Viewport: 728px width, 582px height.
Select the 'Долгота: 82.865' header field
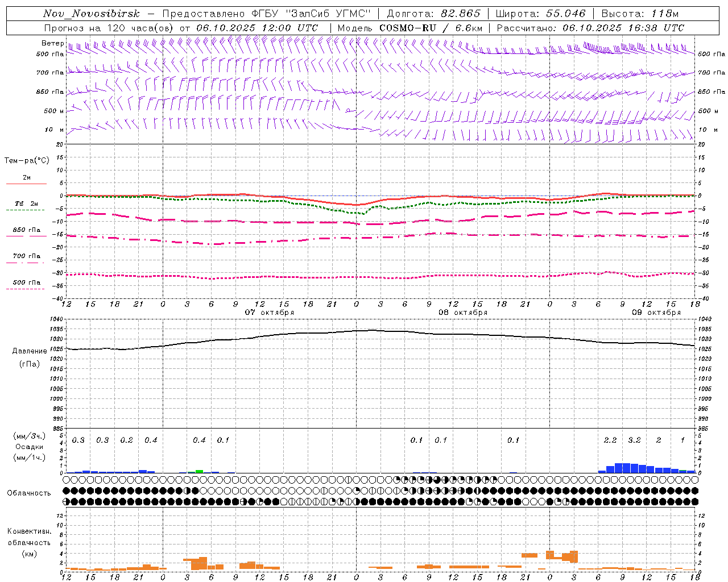433,14
